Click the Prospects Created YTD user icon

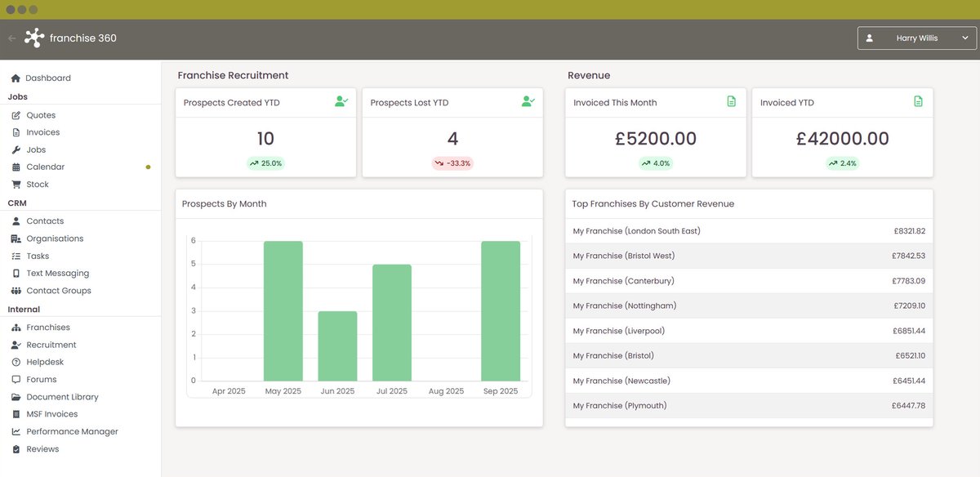pyautogui.click(x=341, y=102)
